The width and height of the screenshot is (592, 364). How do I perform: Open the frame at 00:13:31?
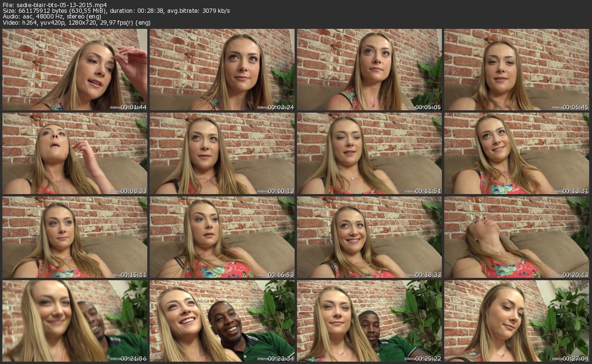click(517, 153)
